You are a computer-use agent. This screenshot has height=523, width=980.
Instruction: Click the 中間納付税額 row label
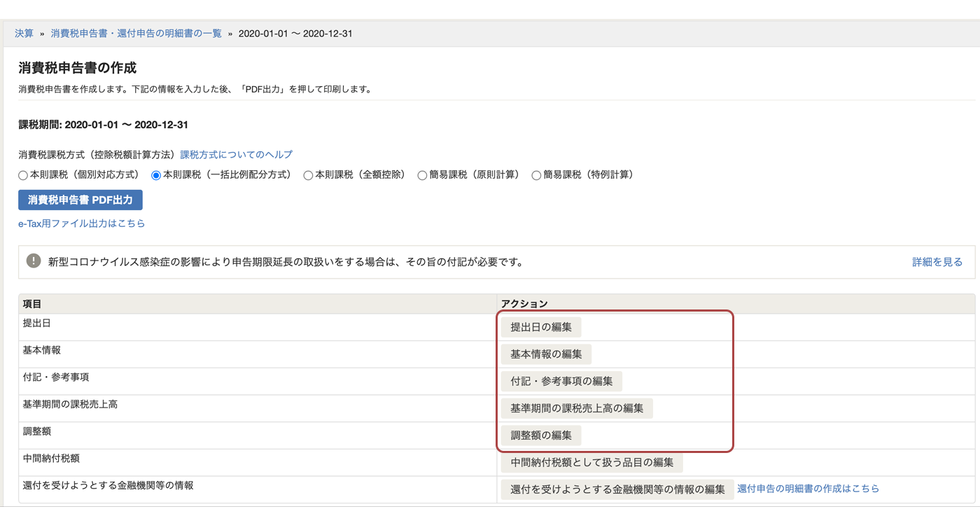click(x=51, y=458)
